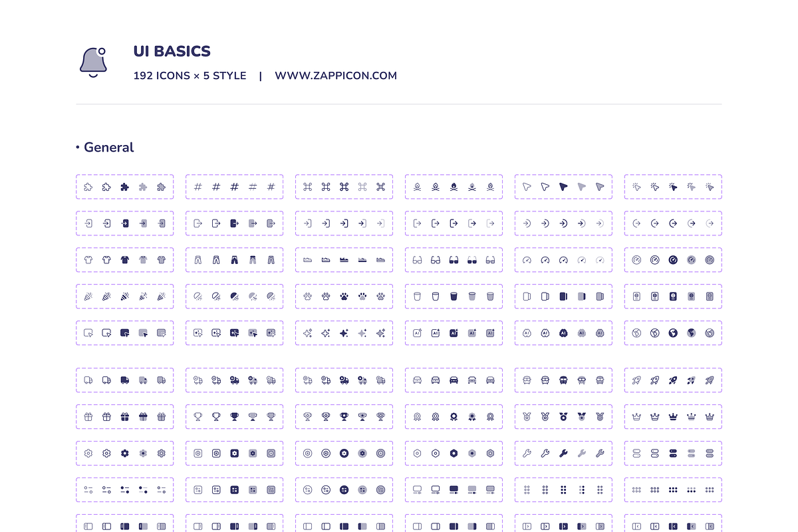Select the solid dark mouse pointer arrow icon

pos(563,187)
